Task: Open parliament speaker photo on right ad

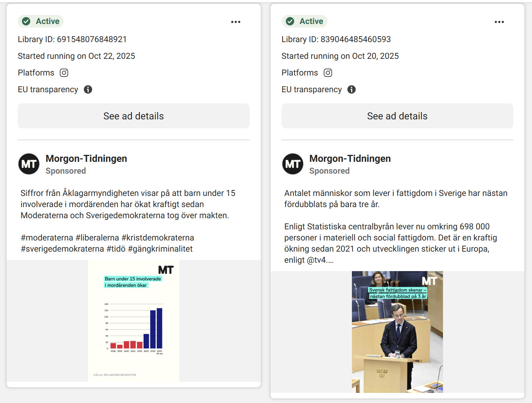Action: [397, 332]
